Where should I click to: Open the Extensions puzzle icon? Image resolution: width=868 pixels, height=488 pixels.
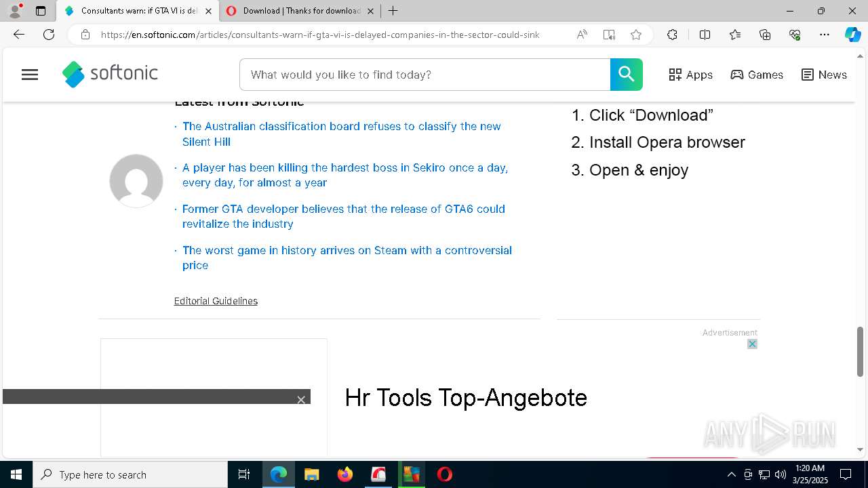click(x=672, y=35)
